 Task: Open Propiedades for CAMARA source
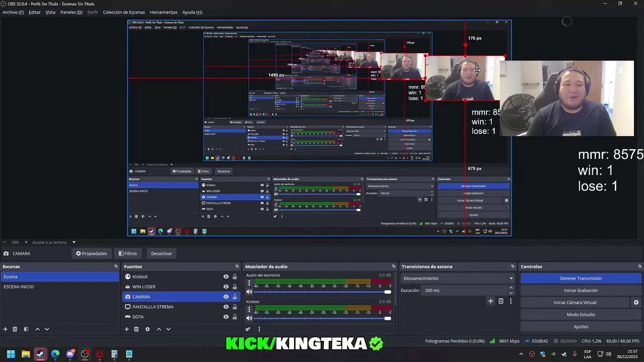92,253
